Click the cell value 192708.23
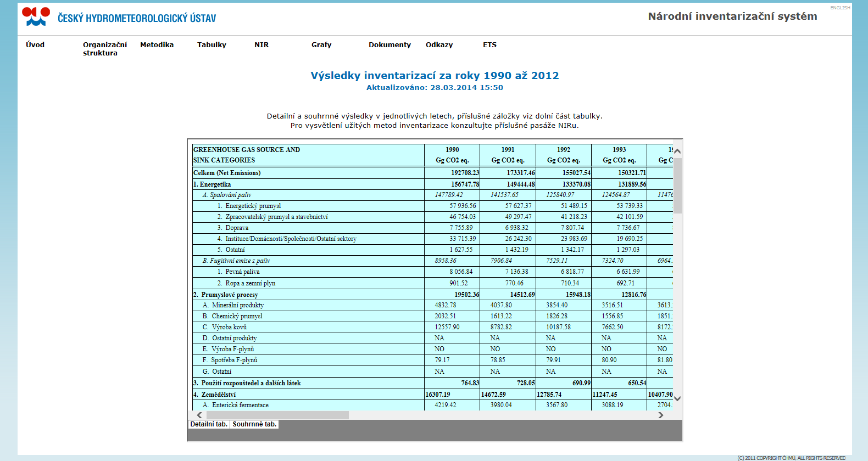Screen dimensions: 868x461 [465, 173]
